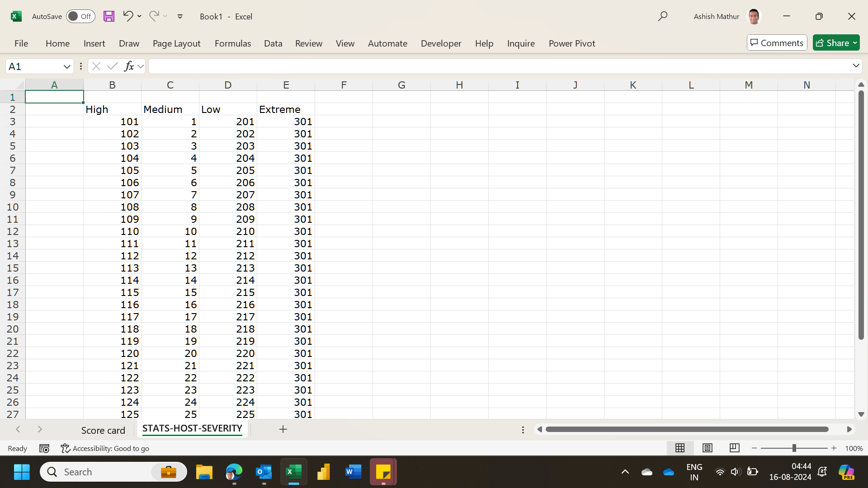Click the macro recording status bar icon
868x488 pixels.
44,448
